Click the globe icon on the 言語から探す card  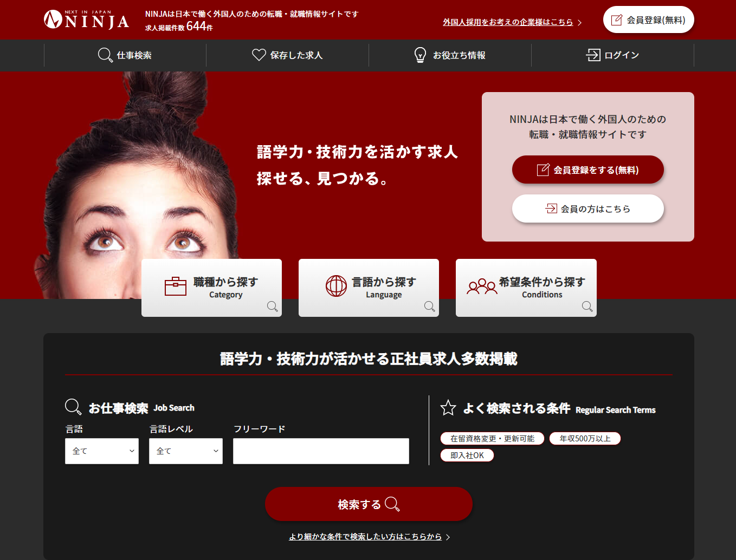click(x=336, y=286)
